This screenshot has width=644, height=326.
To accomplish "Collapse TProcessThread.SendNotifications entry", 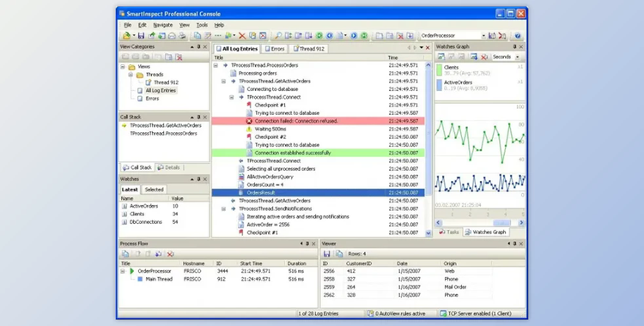I will coord(223,209).
